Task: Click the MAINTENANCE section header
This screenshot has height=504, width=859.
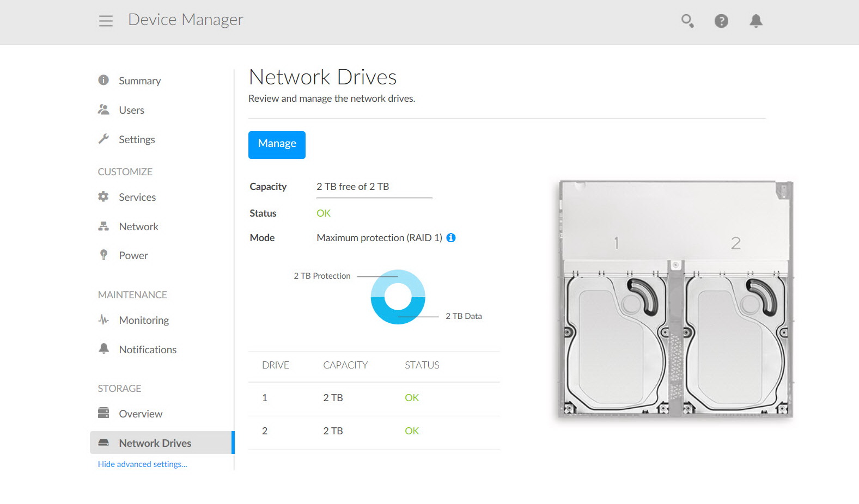Action: coord(132,294)
